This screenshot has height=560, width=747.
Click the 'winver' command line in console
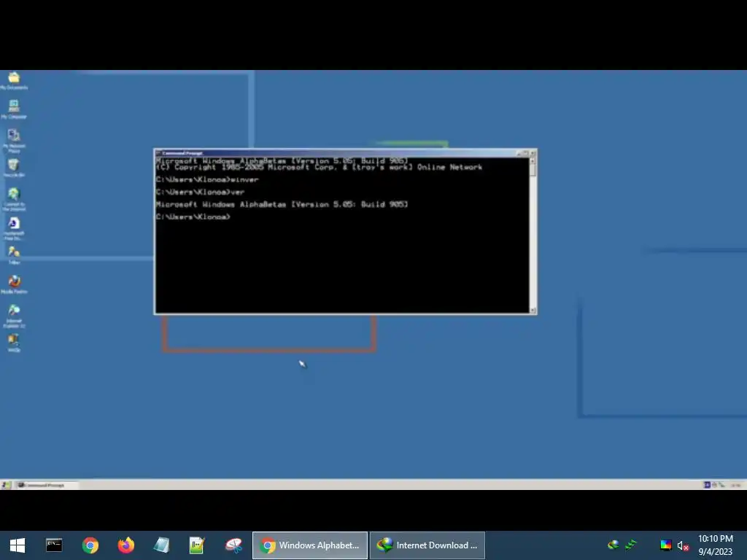[x=207, y=179]
